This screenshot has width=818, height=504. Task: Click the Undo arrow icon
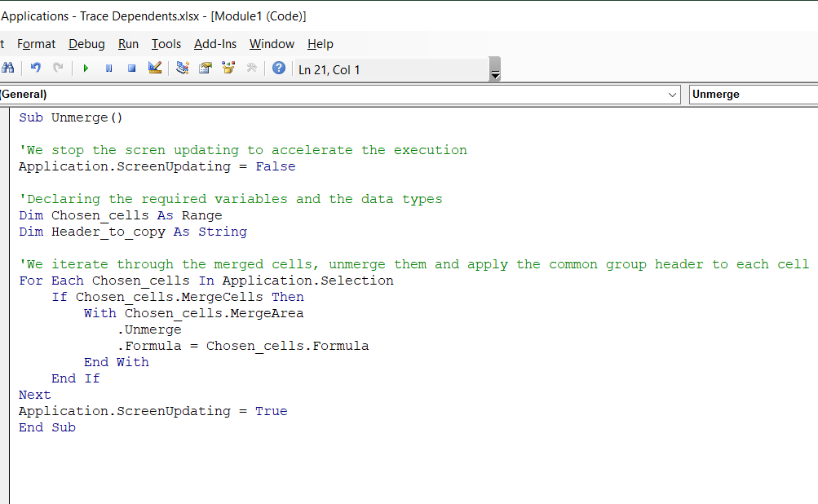(36, 69)
